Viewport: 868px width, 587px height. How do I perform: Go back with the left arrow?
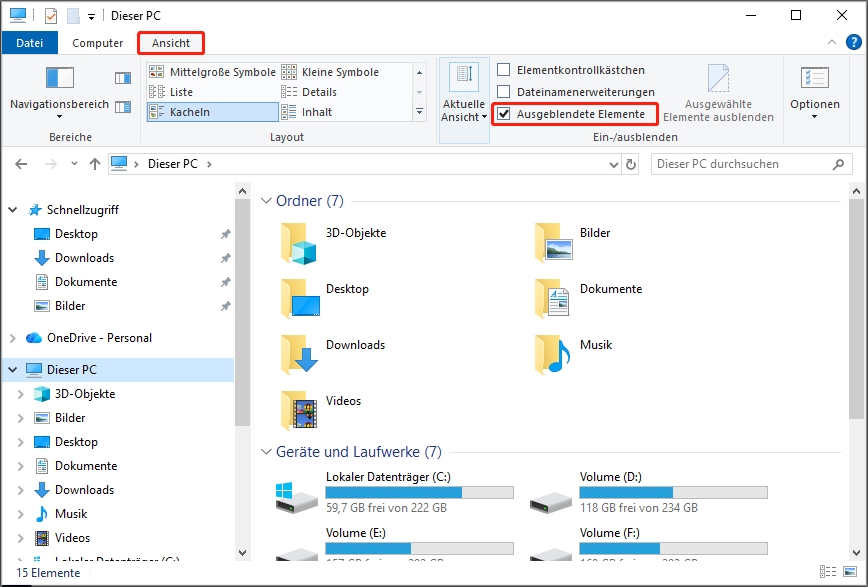(21, 164)
